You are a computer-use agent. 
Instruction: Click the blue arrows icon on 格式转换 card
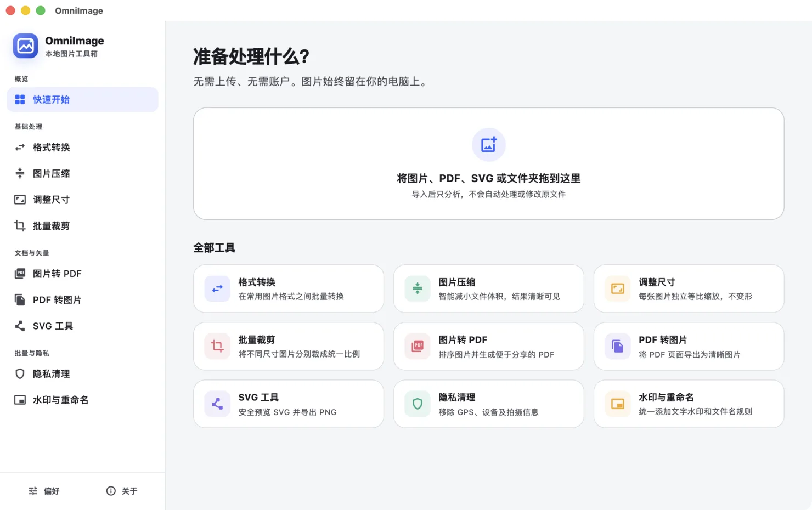pyautogui.click(x=217, y=288)
